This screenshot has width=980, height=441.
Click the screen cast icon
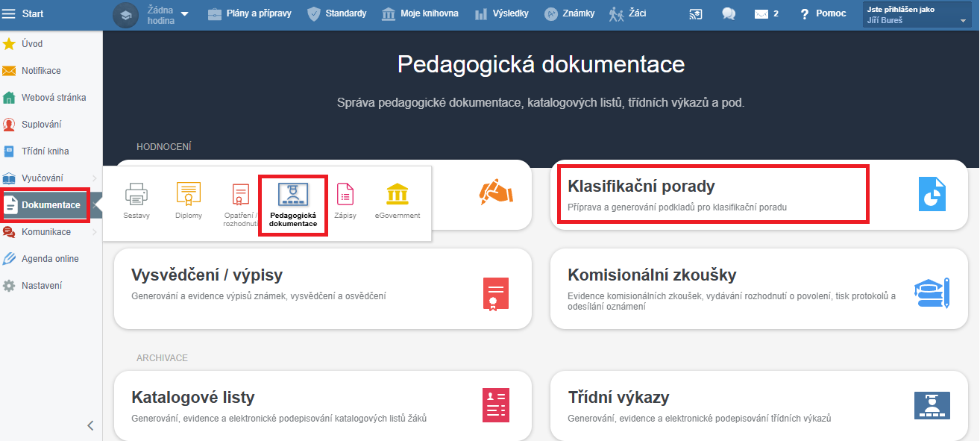695,14
